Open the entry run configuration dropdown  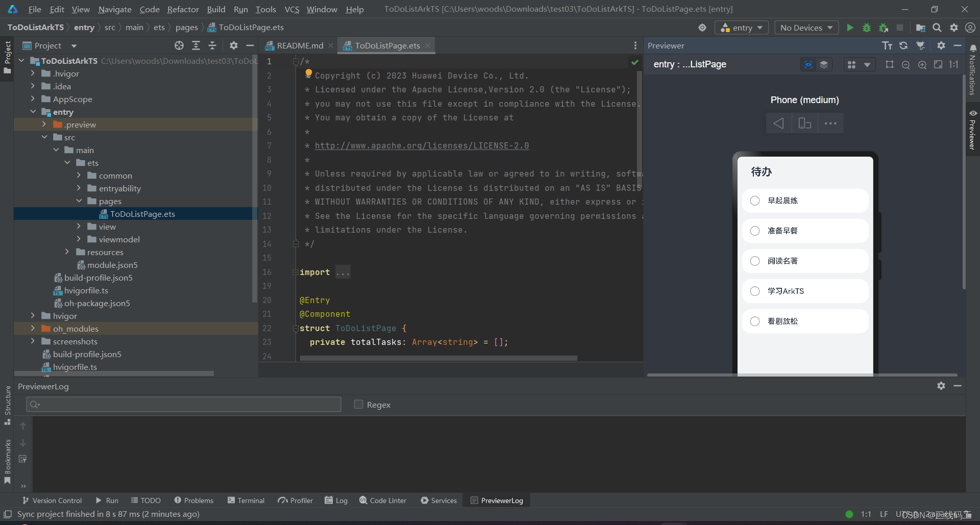tap(742, 28)
